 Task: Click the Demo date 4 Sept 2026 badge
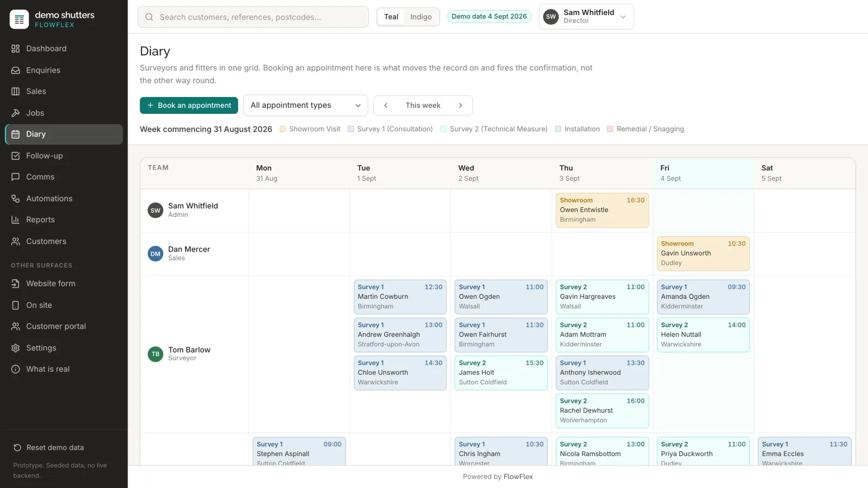[x=489, y=17]
